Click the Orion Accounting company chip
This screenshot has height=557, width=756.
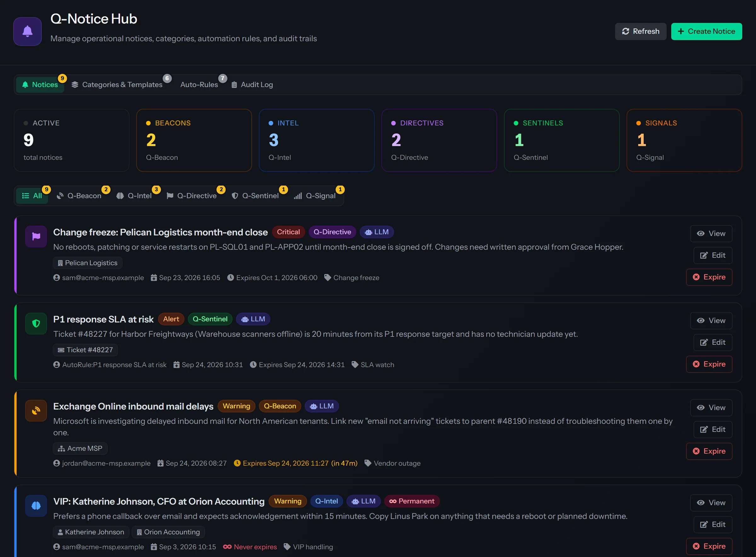[x=168, y=532]
